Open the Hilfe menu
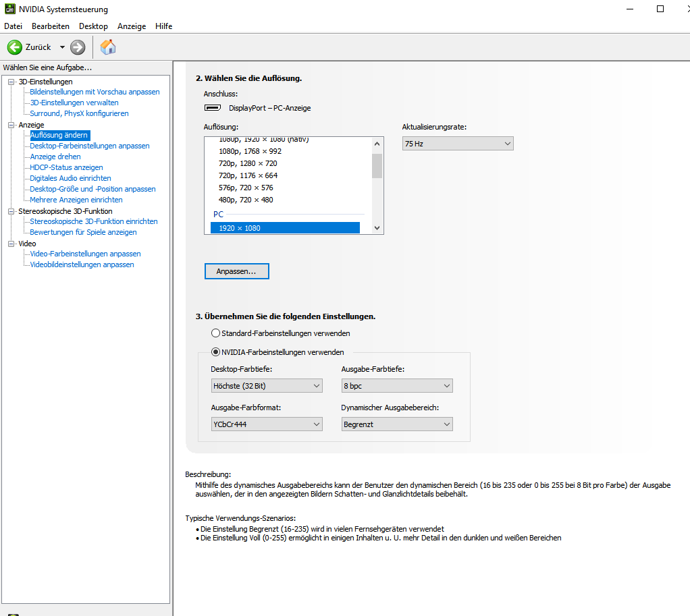The image size is (690, 616). [163, 26]
